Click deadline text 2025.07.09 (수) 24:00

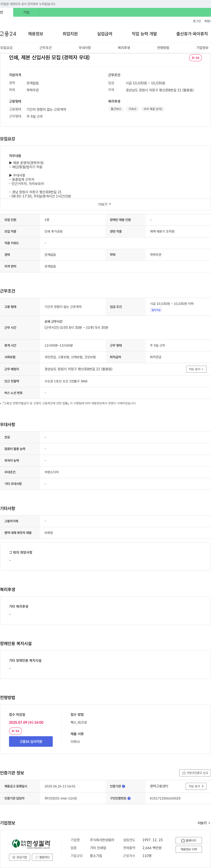point(26,722)
